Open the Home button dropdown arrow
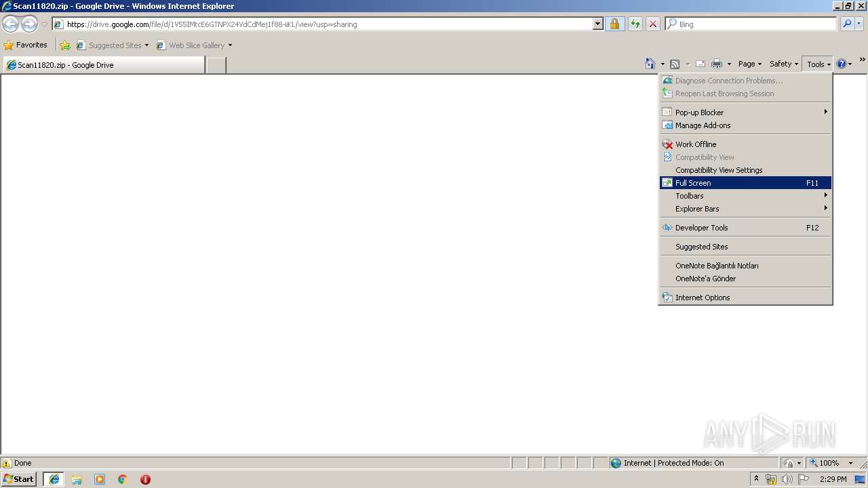 pyautogui.click(x=663, y=64)
